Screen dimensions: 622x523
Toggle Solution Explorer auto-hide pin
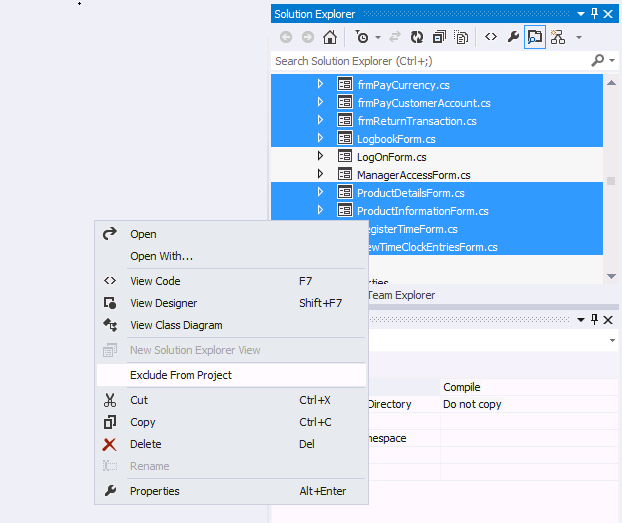[x=594, y=14]
